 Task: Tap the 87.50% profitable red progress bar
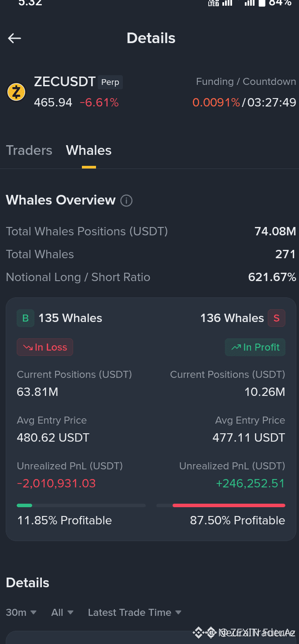[x=221, y=505]
